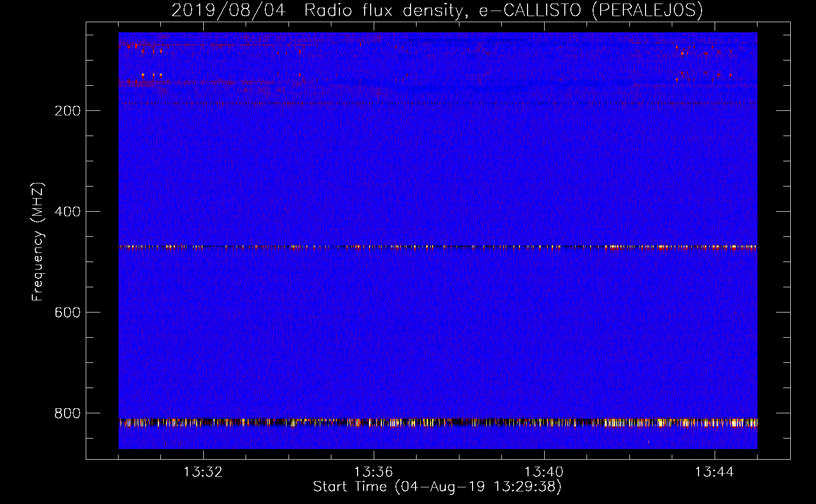
Task: Click the 13:32 time tick label
Action: (x=203, y=472)
